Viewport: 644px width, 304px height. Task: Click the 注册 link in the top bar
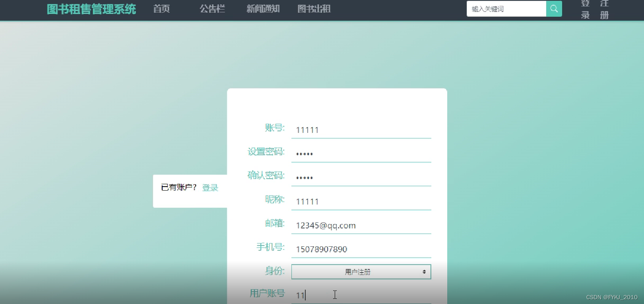pos(604,9)
